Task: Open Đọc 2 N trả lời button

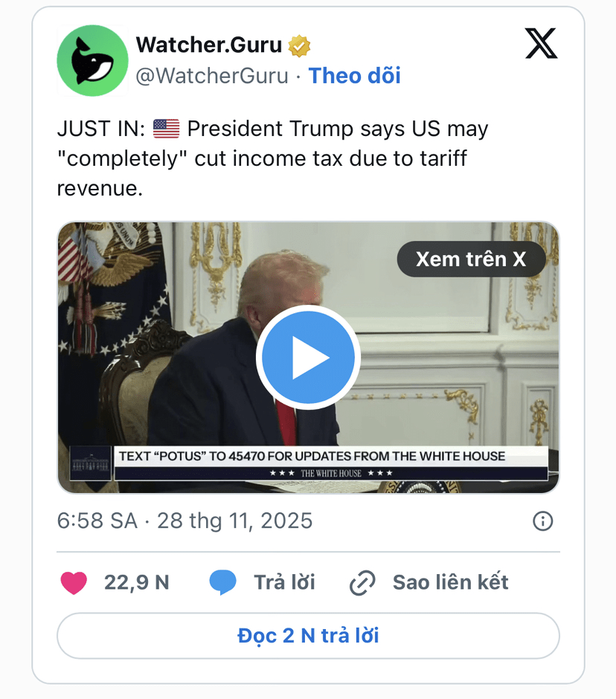Action: click(x=308, y=636)
